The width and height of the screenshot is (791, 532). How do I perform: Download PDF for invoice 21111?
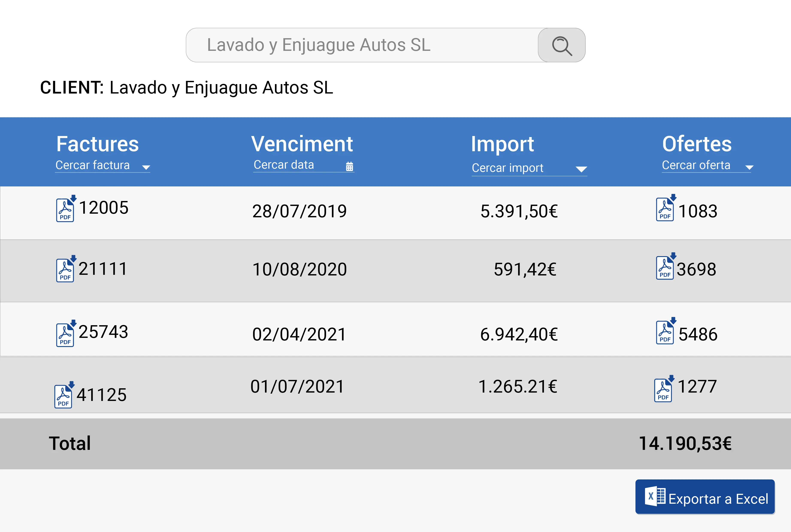click(x=66, y=269)
